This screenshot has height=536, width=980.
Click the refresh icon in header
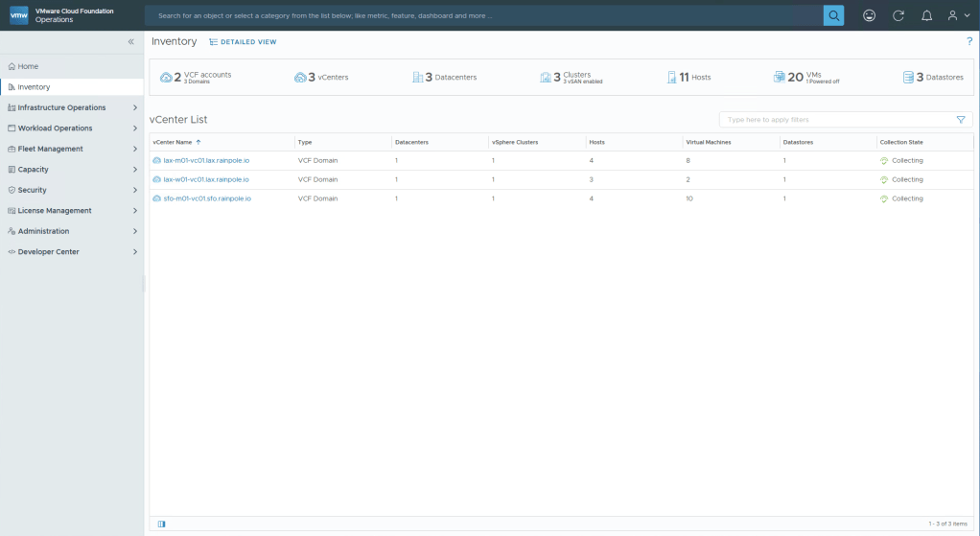pos(898,15)
